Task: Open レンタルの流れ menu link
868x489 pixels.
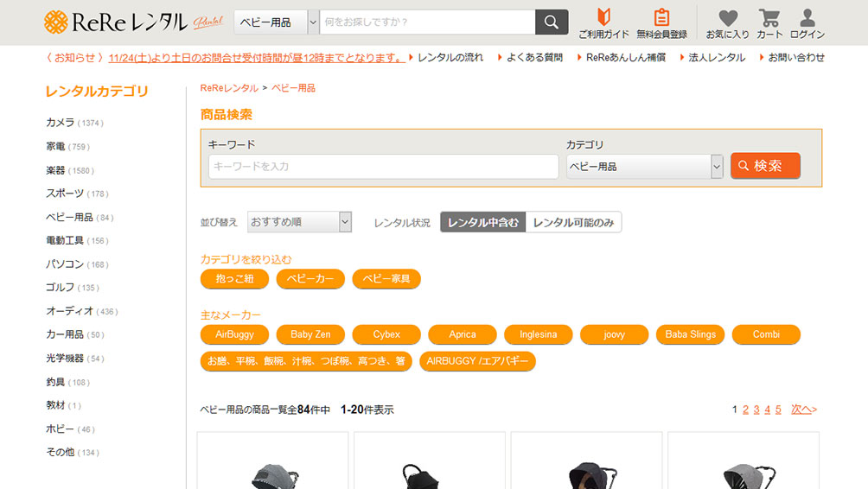Action: point(450,58)
